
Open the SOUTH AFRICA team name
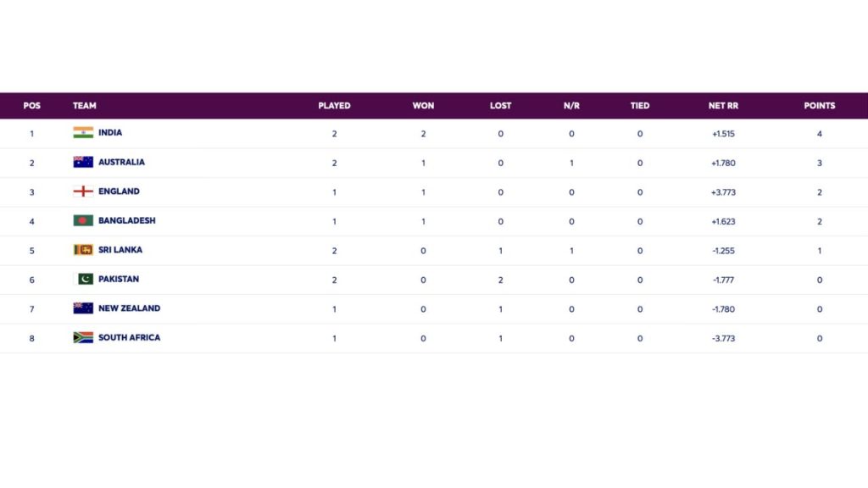pos(129,337)
